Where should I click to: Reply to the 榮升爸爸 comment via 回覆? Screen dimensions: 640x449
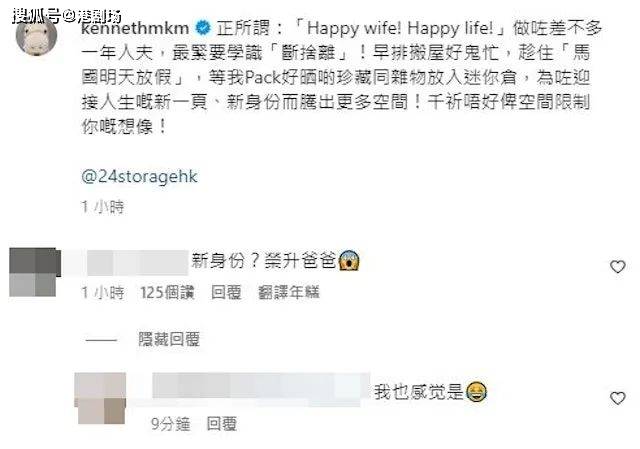coord(227,292)
